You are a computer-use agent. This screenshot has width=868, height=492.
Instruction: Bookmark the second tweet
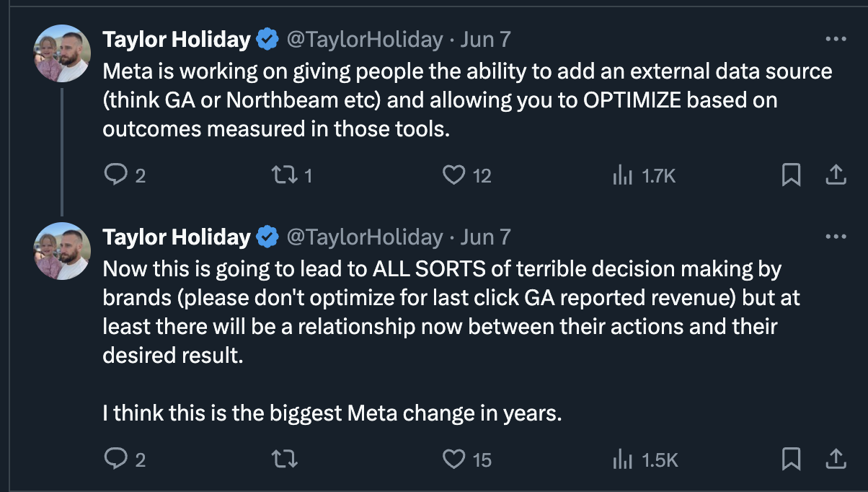[792, 459]
